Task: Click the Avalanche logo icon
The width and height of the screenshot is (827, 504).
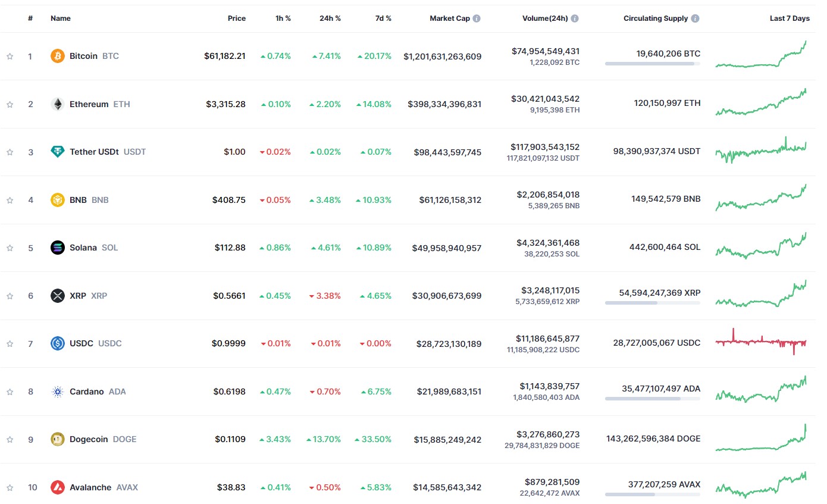Action: tap(58, 487)
